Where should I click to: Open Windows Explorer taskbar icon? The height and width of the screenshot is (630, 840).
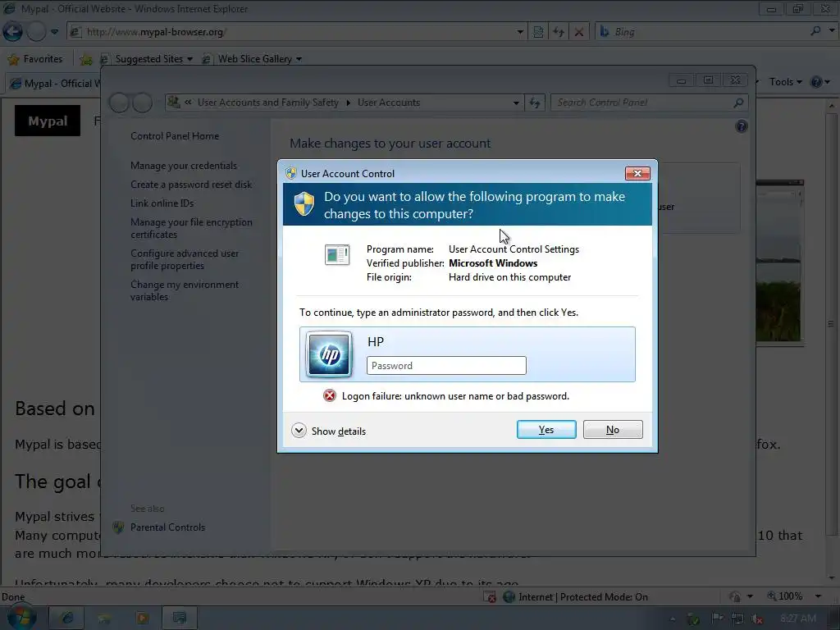104,619
